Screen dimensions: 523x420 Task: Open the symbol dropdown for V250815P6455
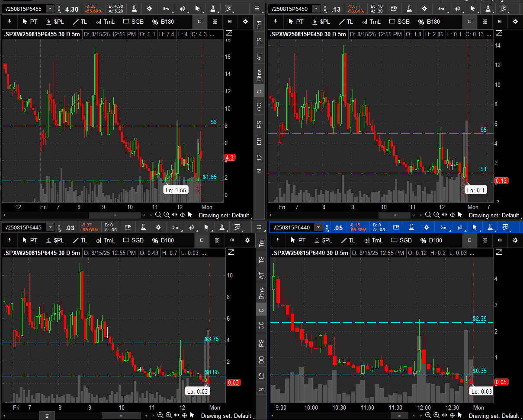click(51, 9)
